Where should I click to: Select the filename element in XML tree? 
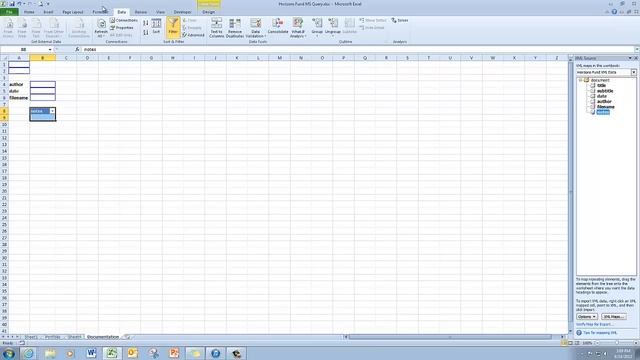click(606, 107)
